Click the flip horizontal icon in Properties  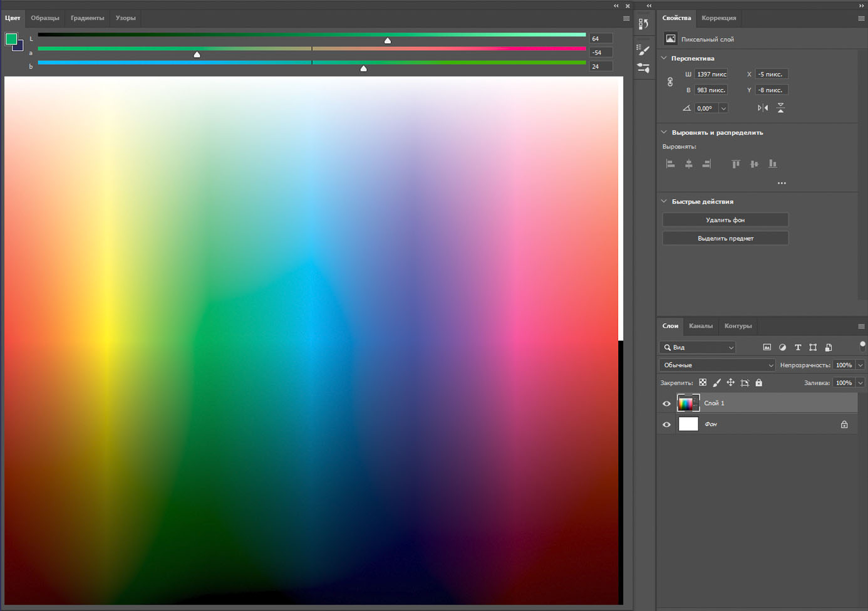coord(762,108)
